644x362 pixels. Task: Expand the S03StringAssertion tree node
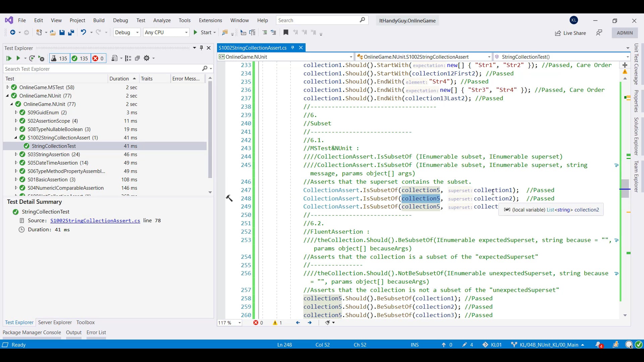click(16, 155)
